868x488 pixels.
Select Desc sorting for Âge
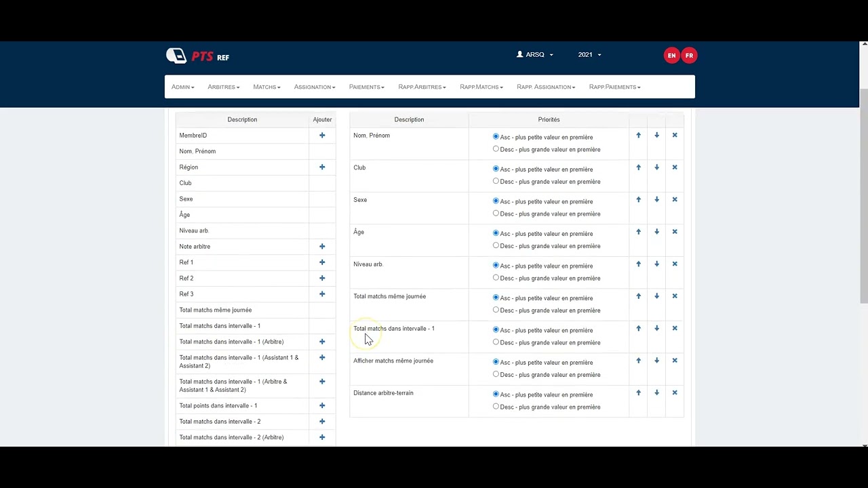click(496, 245)
